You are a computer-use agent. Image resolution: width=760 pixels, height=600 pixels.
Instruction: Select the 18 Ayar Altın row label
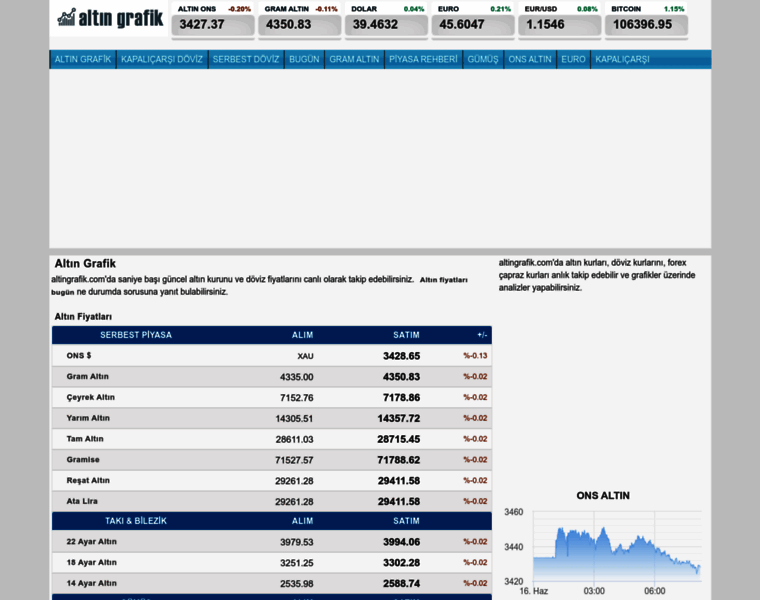(x=91, y=563)
